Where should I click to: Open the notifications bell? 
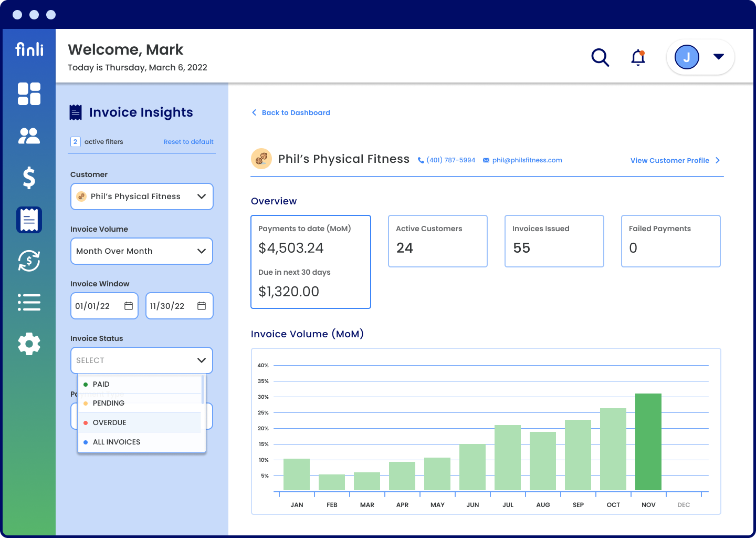638,57
